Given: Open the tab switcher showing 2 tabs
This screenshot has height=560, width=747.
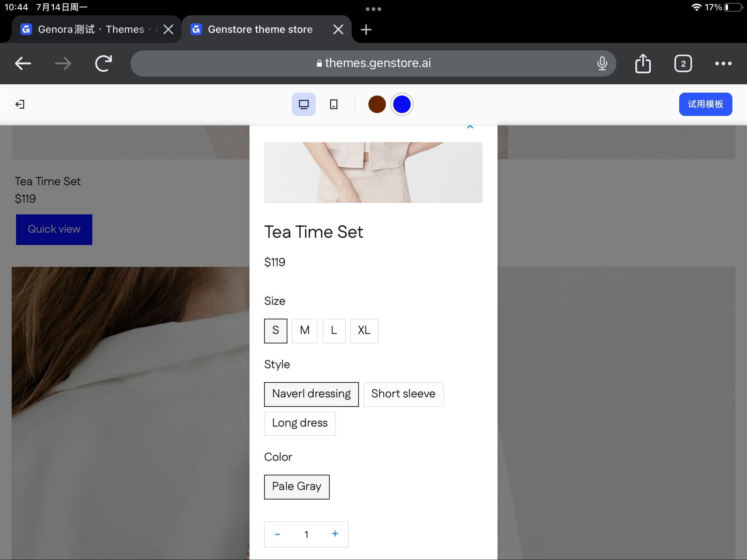Looking at the screenshot, I should tap(683, 63).
